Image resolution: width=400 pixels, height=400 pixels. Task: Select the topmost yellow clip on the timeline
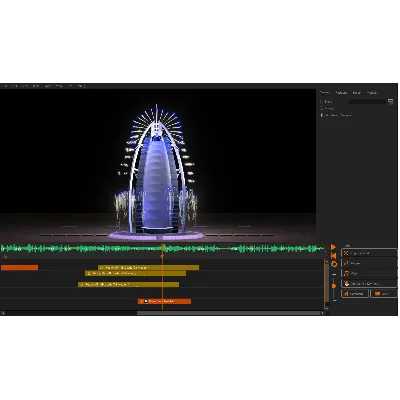[148, 267]
